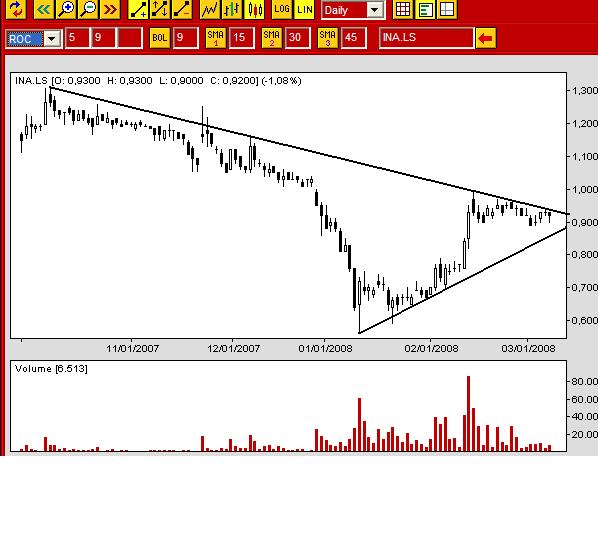Click the 0,600 price axis label
Viewport: 598px width, 560px height.
coord(585,320)
